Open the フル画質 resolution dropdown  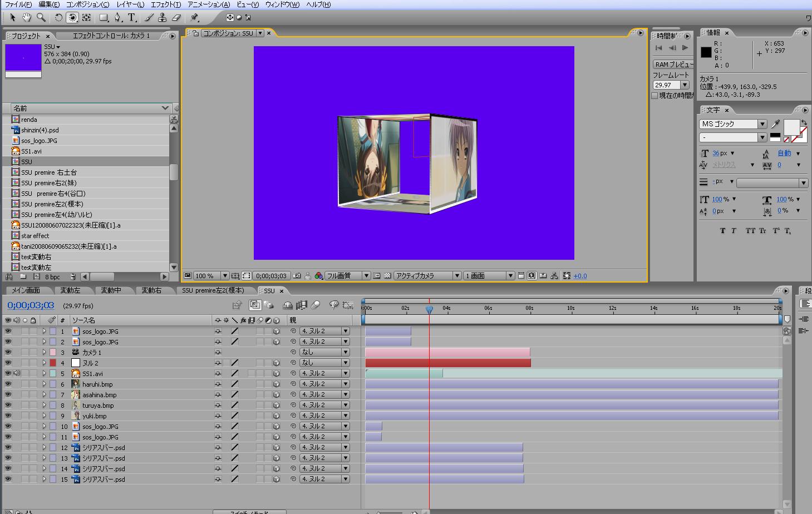coord(348,276)
